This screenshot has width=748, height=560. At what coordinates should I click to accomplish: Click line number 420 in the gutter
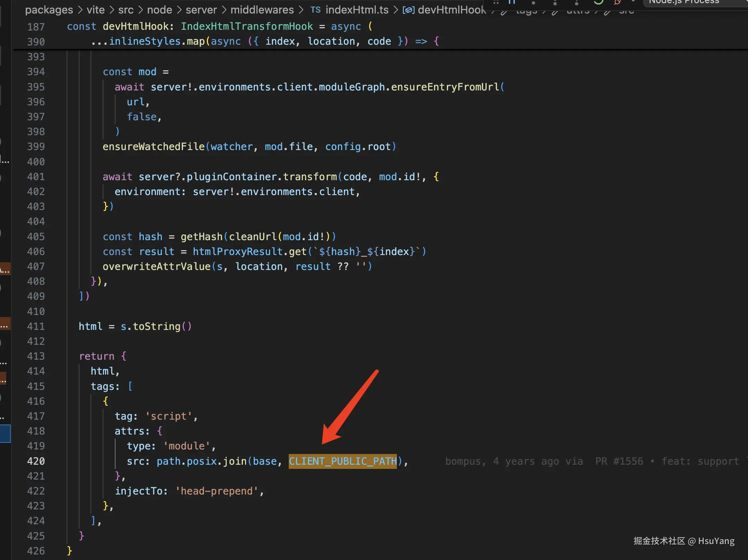pos(36,461)
